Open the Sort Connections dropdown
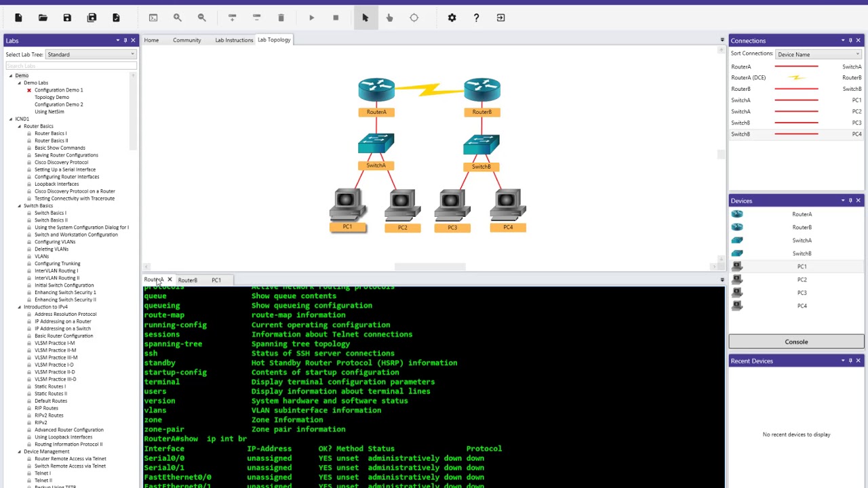The height and width of the screenshot is (488, 868). [818, 54]
